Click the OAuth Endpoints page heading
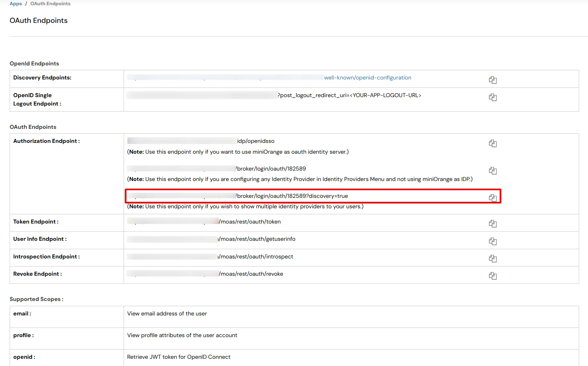The image size is (588, 366). [38, 20]
